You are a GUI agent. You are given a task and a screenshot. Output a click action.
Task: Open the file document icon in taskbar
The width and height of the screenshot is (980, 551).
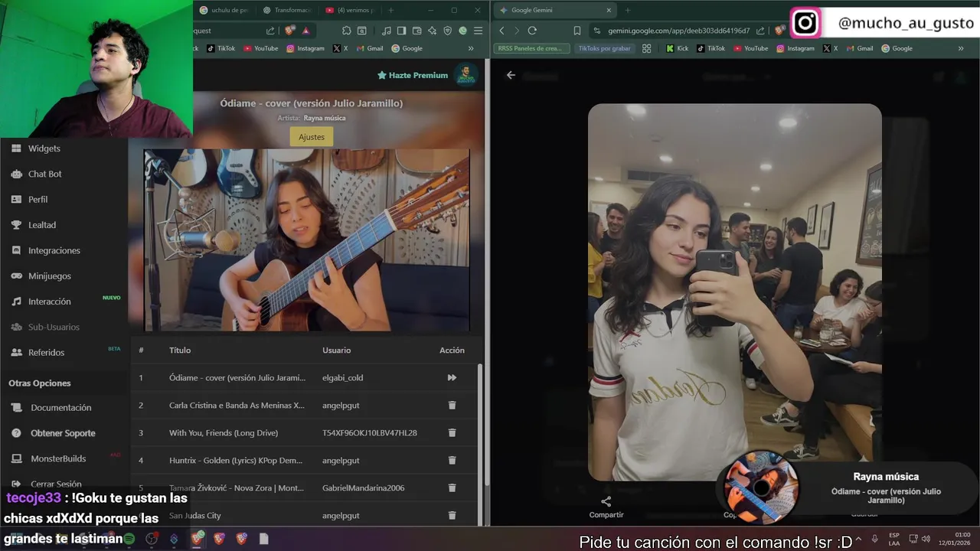(x=263, y=539)
